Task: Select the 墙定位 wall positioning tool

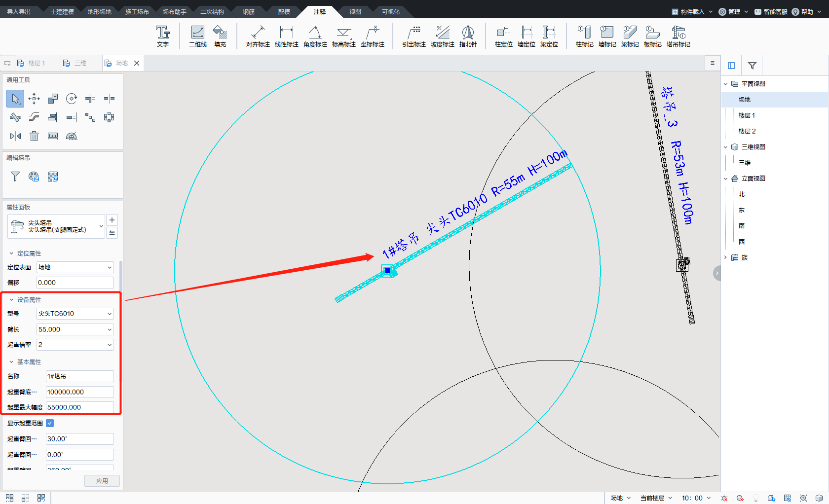Action: coord(527,36)
